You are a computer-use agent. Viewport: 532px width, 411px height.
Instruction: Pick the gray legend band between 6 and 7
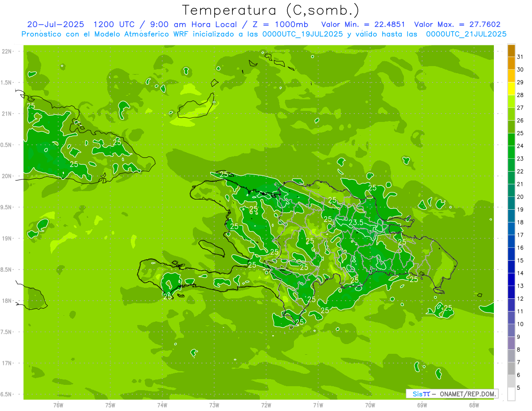pos(511,368)
